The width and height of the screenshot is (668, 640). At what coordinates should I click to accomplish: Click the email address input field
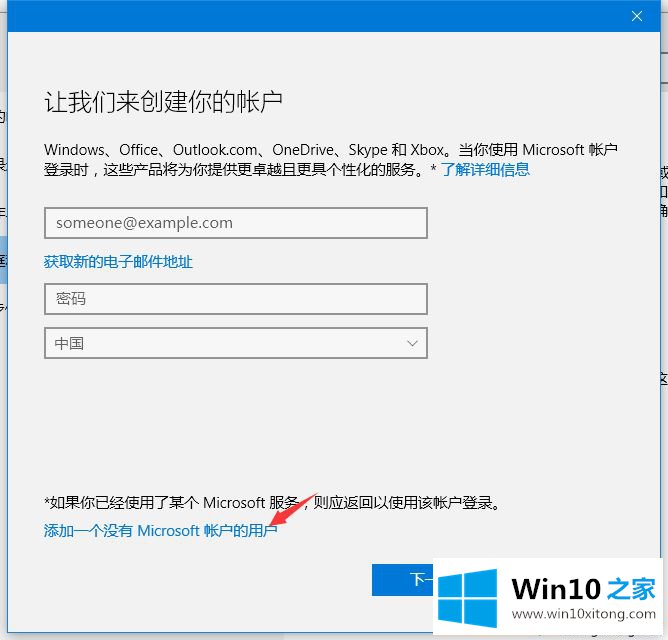(x=236, y=223)
